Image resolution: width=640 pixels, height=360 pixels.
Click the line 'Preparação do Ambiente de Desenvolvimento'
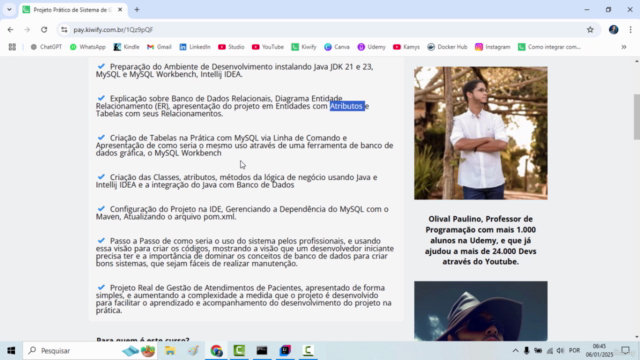click(x=234, y=70)
